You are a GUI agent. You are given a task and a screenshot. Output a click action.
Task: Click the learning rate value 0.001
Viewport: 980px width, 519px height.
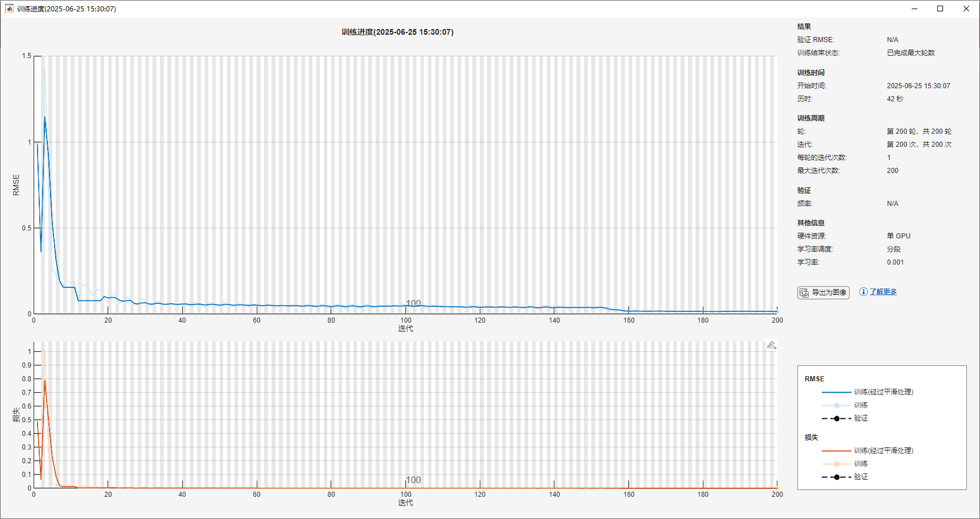[x=895, y=262]
